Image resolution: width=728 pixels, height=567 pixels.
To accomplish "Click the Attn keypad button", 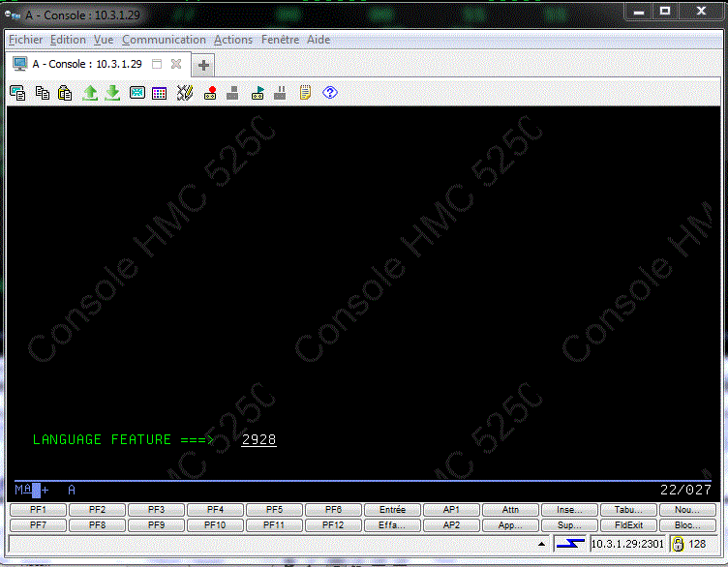I will (511, 510).
